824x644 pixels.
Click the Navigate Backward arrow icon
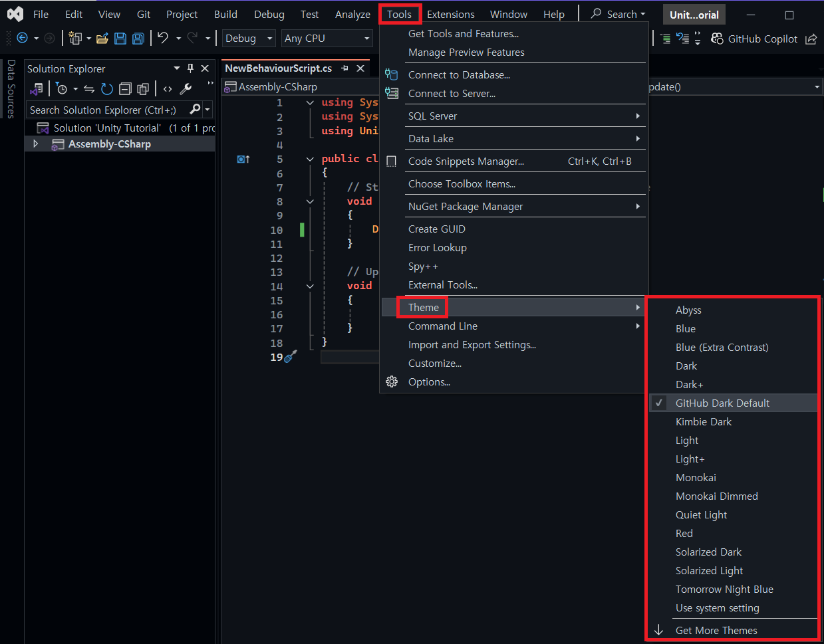pyautogui.click(x=22, y=39)
